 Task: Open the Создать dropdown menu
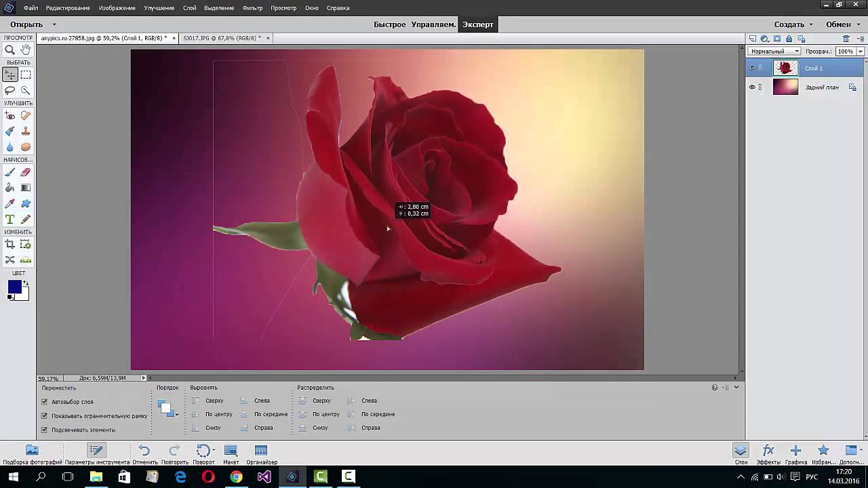coord(793,24)
